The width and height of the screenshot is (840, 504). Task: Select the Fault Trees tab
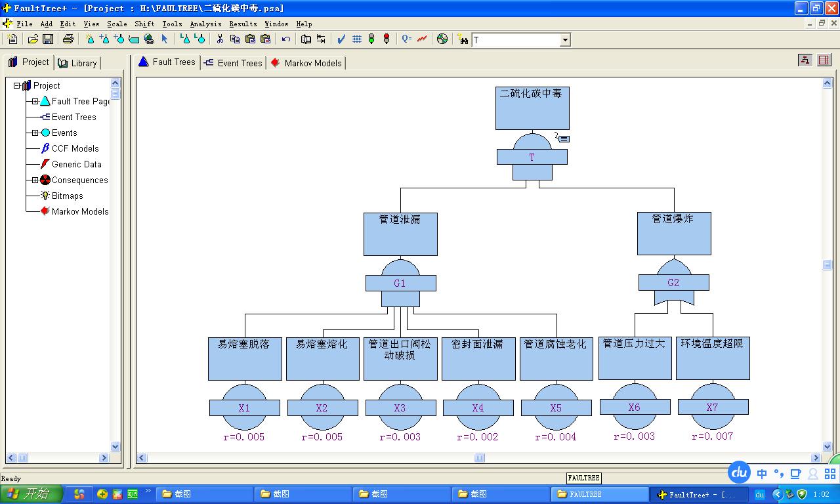167,62
